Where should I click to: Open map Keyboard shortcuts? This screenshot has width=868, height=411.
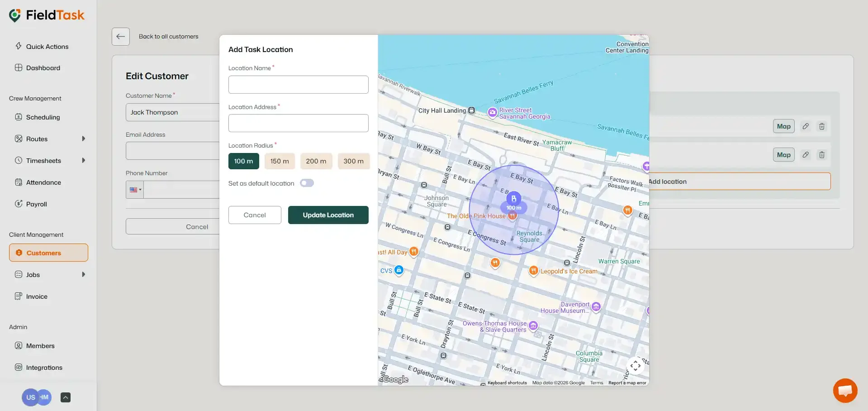(x=507, y=383)
